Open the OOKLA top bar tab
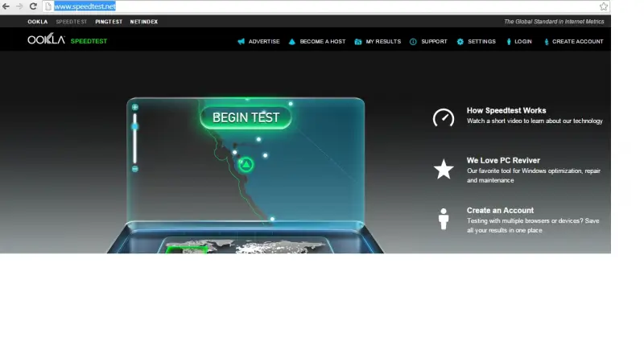This screenshot has width=644, height=362. (38, 22)
